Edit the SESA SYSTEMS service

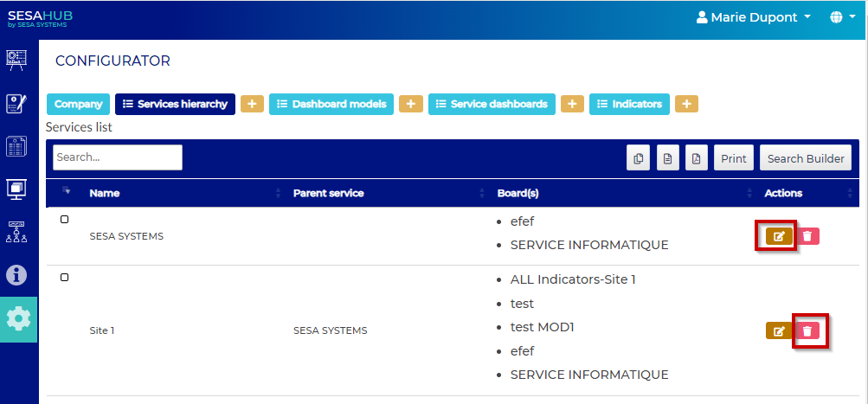[779, 236]
